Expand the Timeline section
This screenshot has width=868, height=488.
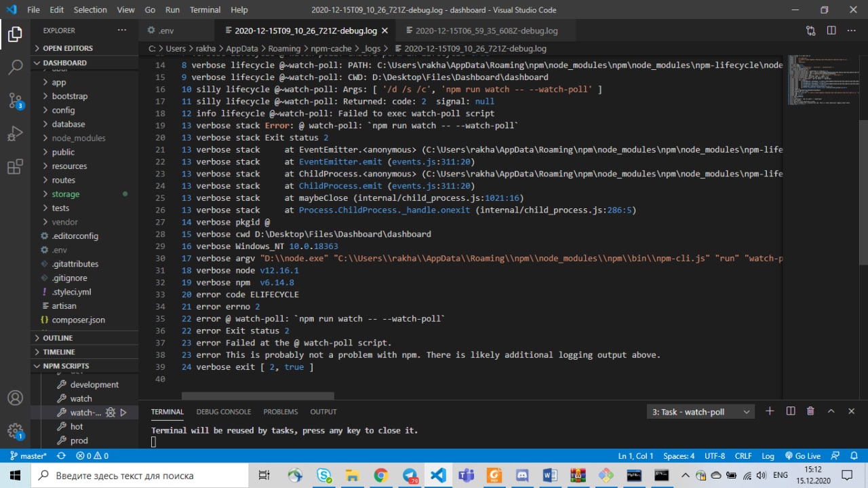click(x=85, y=352)
